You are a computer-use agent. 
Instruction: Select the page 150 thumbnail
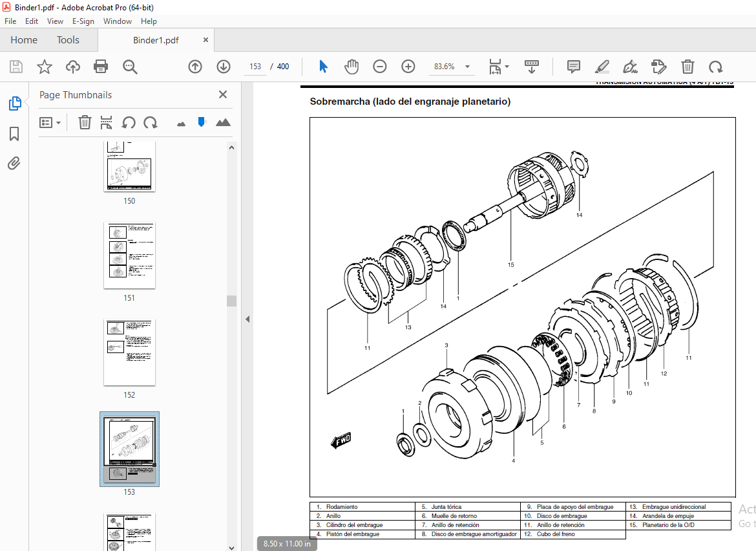[x=129, y=167]
